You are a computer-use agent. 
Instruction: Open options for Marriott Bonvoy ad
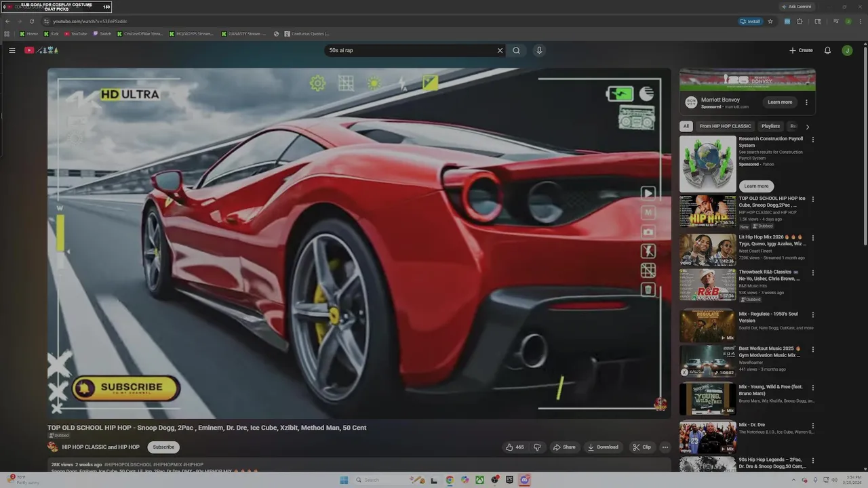[x=806, y=102]
